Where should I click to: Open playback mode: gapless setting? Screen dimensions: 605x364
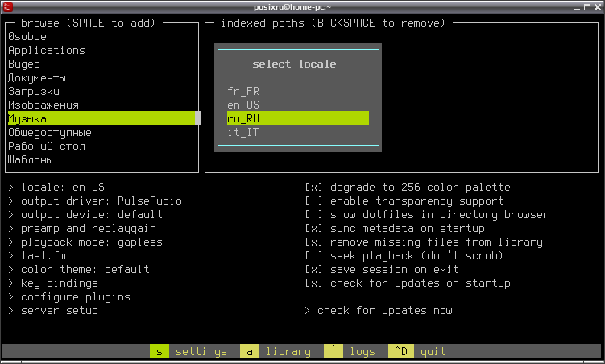point(85,242)
